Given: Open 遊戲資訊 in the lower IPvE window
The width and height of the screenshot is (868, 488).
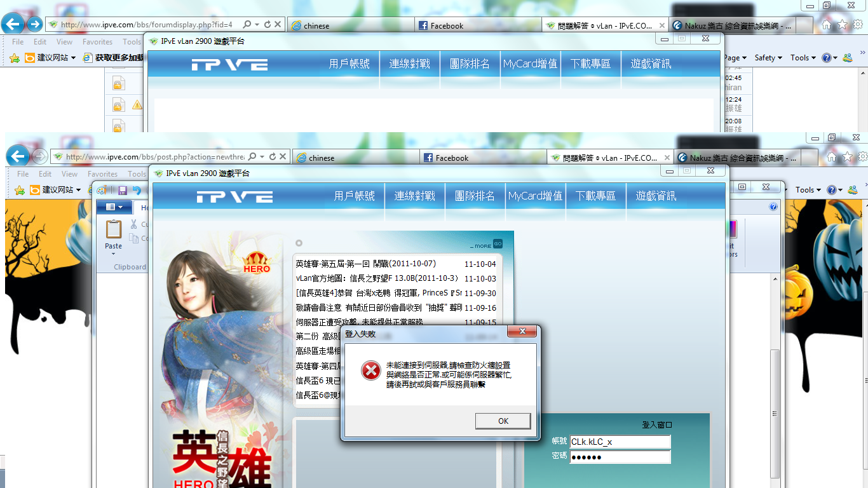Looking at the screenshot, I should tap(656, 196).
